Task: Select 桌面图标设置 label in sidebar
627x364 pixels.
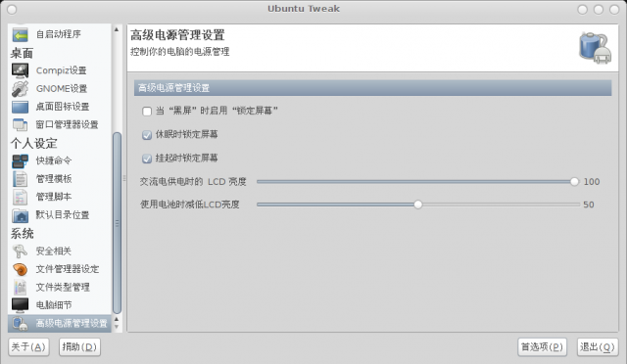Action: click(63, 107)
